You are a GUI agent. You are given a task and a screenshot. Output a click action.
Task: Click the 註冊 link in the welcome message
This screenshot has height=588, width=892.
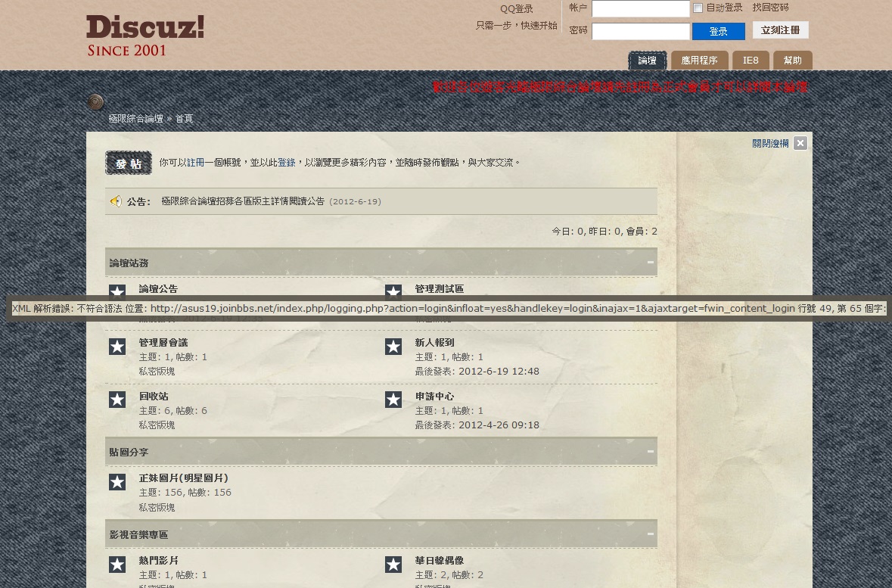point(195,162)
